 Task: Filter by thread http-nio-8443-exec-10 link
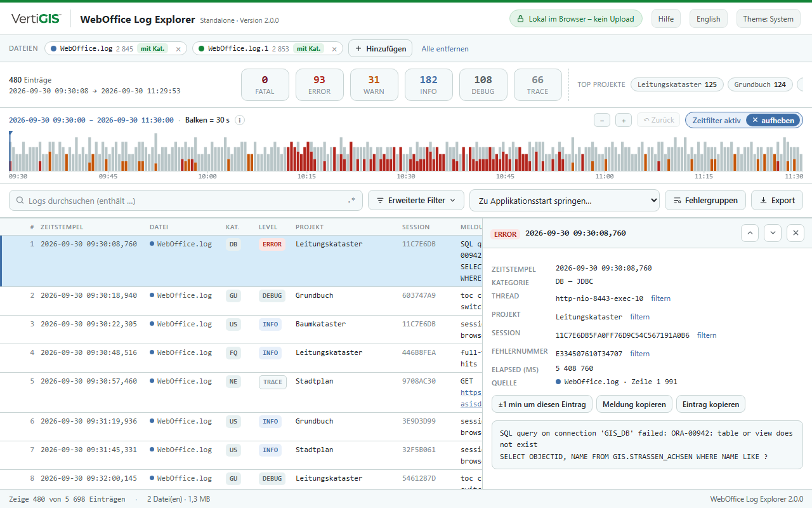(x=660, y=298)
